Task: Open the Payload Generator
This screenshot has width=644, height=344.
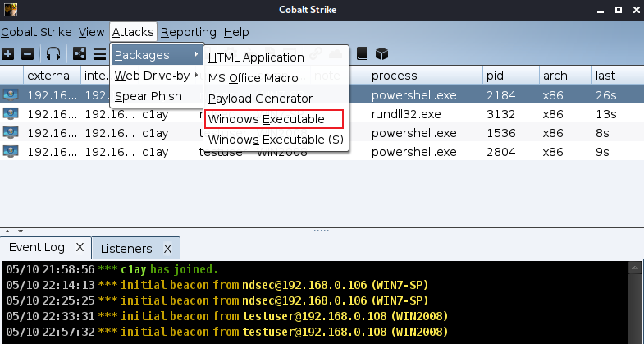Action: pos(276,99)
